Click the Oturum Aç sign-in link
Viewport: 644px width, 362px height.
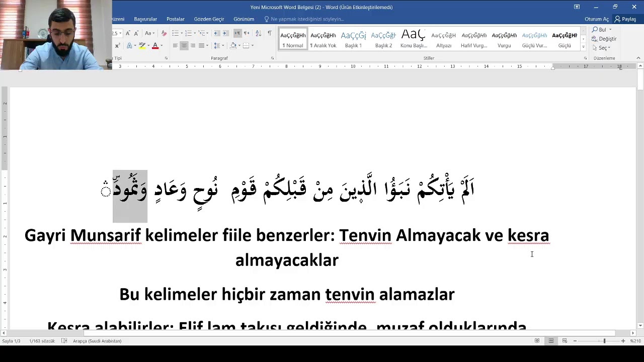[597, 19]
